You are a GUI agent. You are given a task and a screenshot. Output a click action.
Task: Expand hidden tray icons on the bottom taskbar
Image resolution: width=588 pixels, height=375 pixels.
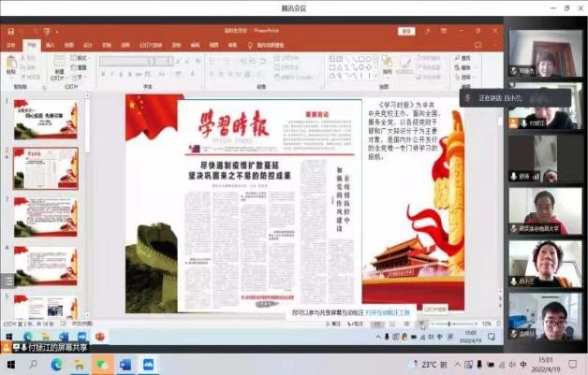(x=457, y=364)
